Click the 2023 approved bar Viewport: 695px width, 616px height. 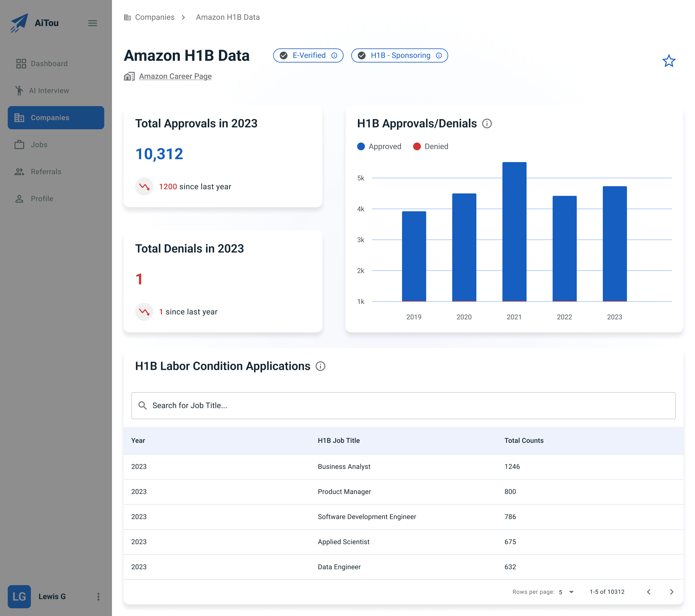pyautogui.click(x=615, y=244)
